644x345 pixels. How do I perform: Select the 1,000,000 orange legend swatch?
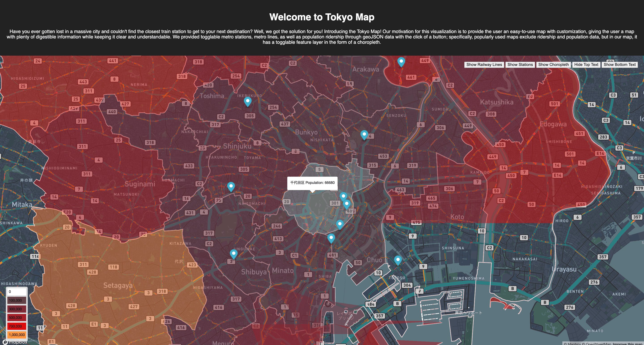17,335
